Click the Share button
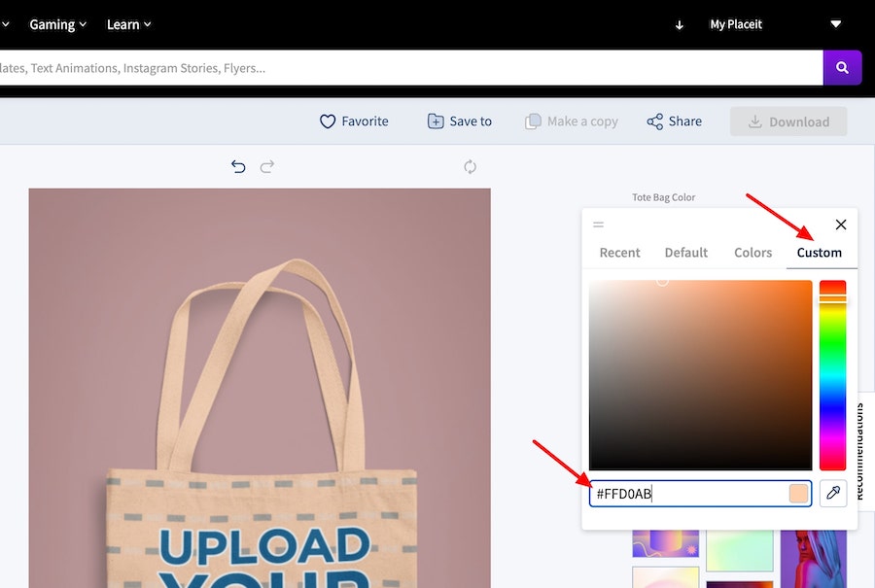This screenshot has width=875, height=588. [x=674, y=121]
